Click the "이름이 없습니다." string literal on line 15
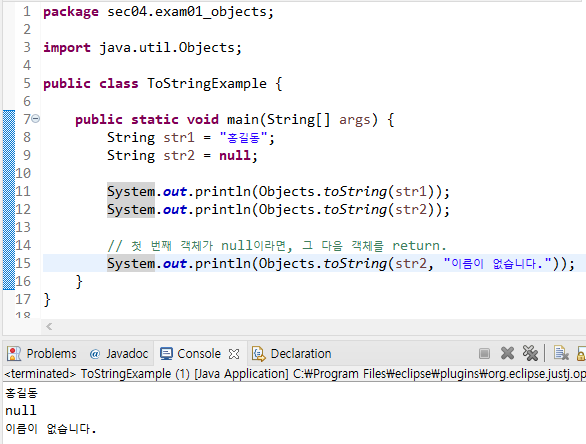This screenshot has height=444, width=586. [x=497, y=263]
